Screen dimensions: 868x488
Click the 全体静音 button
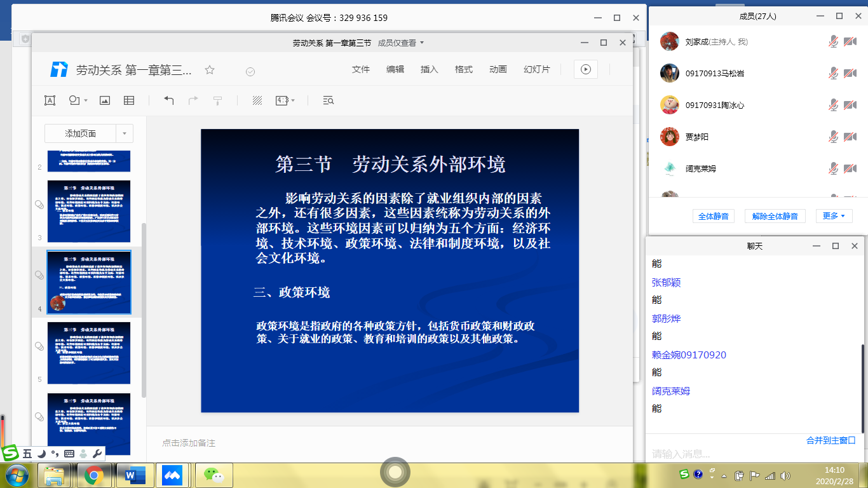713,216
